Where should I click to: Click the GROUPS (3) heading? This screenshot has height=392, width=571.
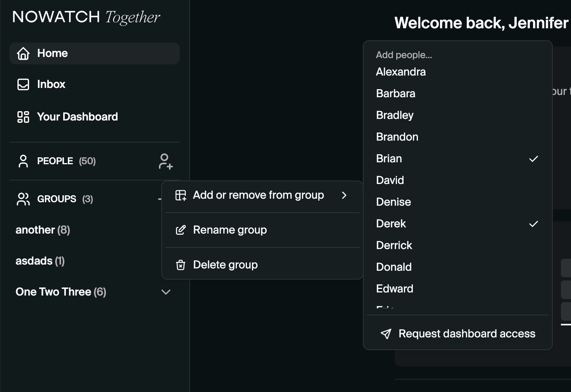[65, 199]
